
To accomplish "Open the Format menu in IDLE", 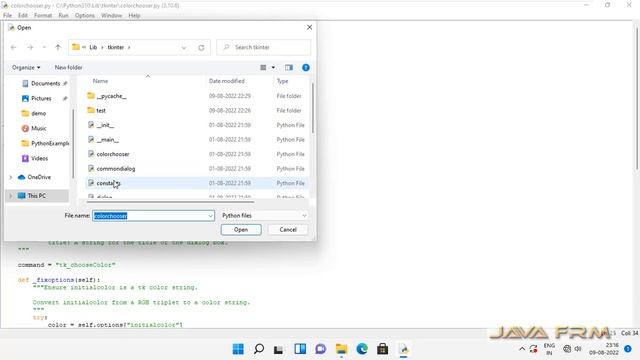I will 43,16.
